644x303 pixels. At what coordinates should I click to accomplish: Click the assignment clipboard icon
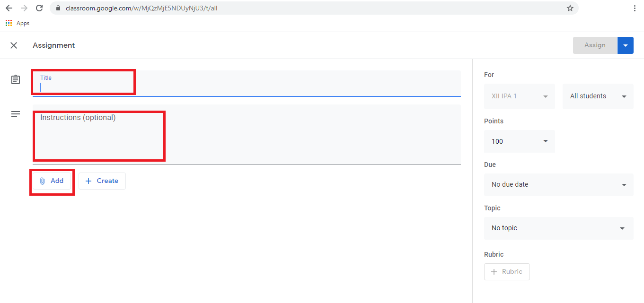(16, 79)
